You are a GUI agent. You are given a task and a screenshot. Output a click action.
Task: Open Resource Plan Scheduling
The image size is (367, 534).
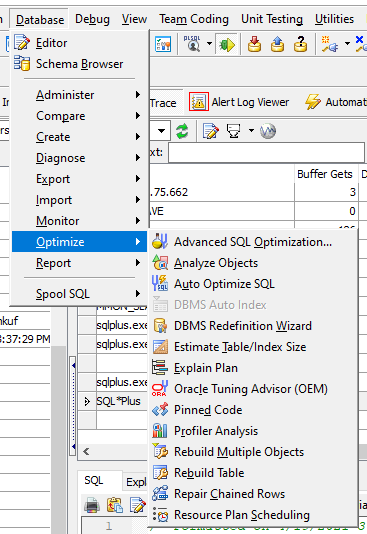pos(253,515)
